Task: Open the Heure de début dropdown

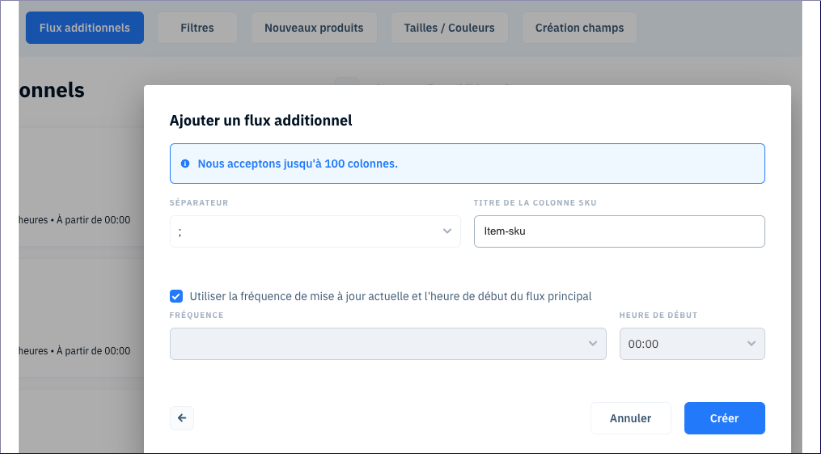Action: 692,344
